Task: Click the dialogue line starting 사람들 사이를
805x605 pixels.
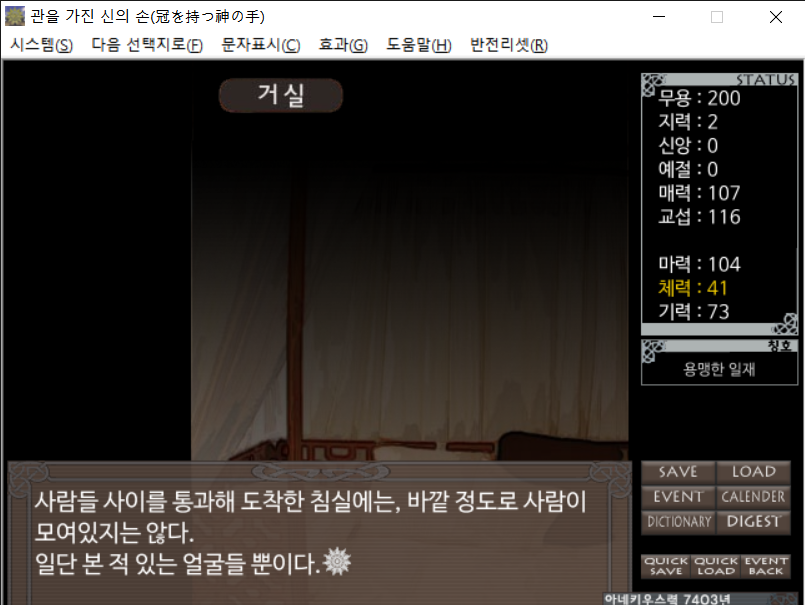Action: 310,501
